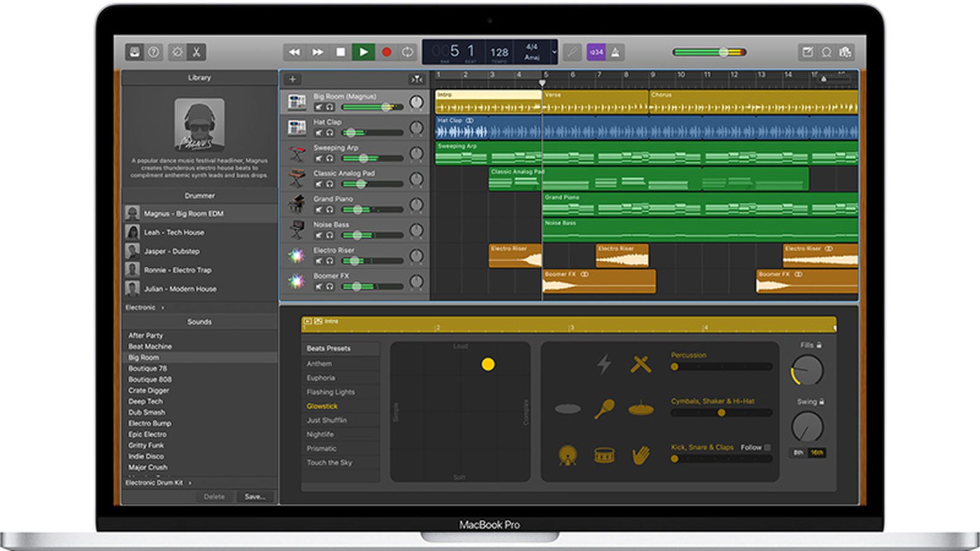Image resolution: width=980 pixels, height=551 pixels.
Task: Solo the Classic Analog Pad track
Action: (x=330, y=184)
